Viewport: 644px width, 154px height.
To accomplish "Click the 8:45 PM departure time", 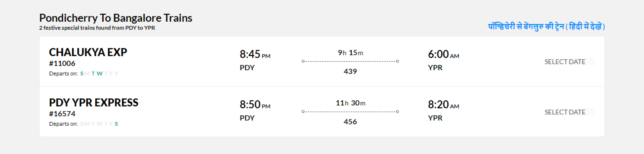I will tap(255, 54).
